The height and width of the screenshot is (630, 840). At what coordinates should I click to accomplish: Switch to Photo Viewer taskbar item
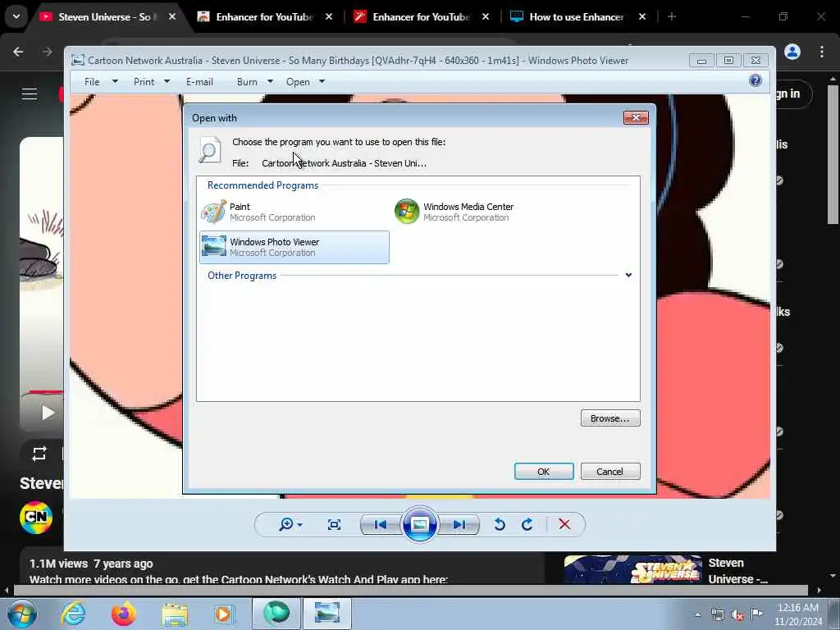(x=327, y=614)
